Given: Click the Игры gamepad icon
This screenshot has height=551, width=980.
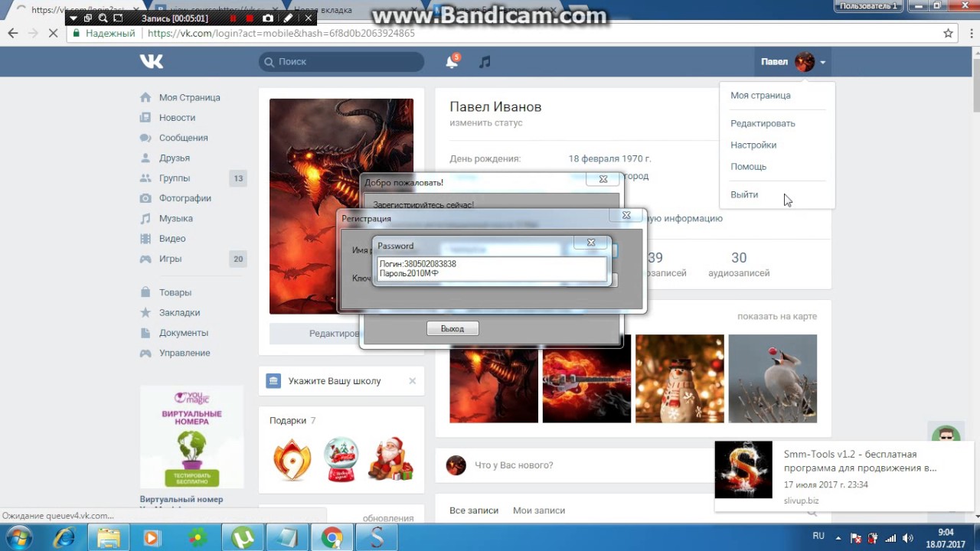Looking at the screenshot, I should [x=145, y=259].
